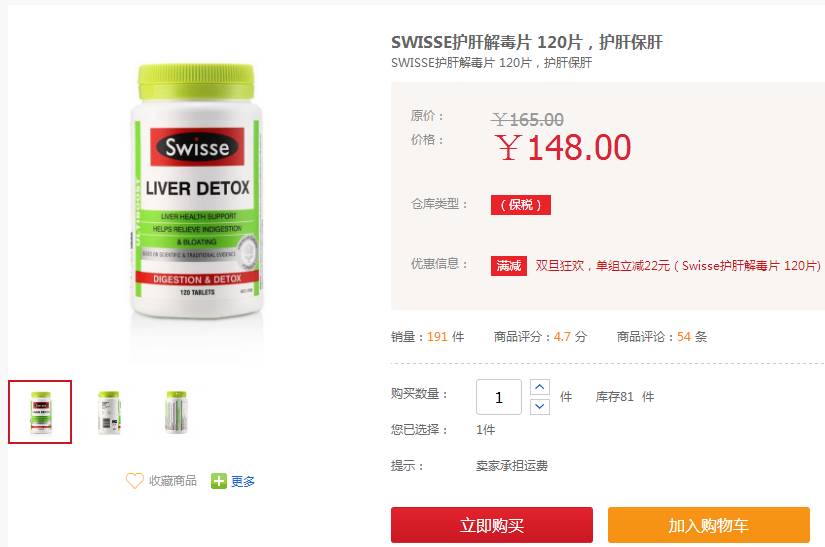The image size is (825, 547).
Task: Click the 收藏商品 favorite link
Action: [x=173, y=481]
